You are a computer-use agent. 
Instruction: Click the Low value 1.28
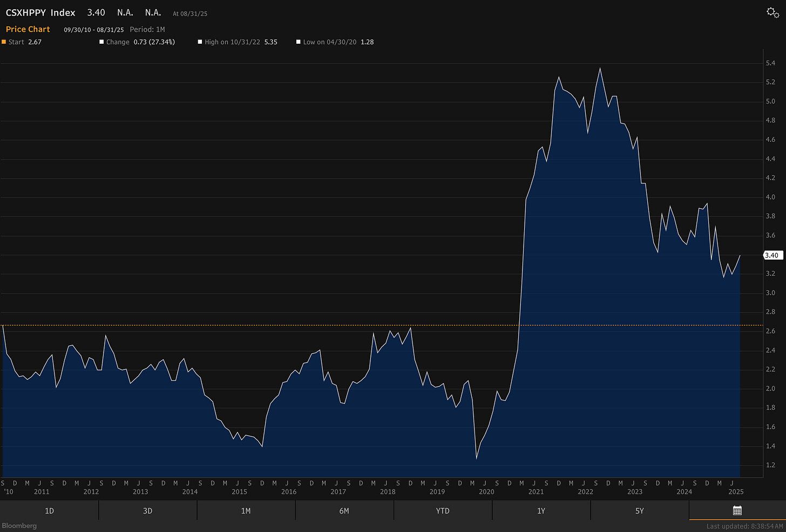coord(367,42)
